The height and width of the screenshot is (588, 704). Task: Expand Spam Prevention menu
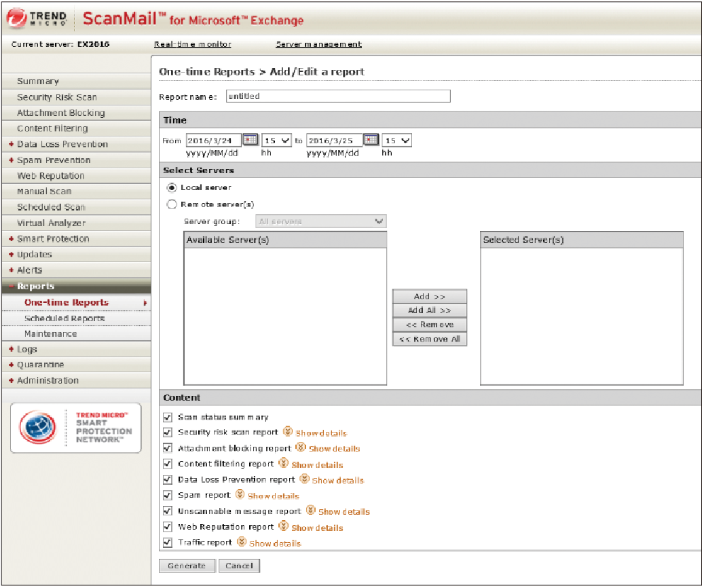[12, 160]
